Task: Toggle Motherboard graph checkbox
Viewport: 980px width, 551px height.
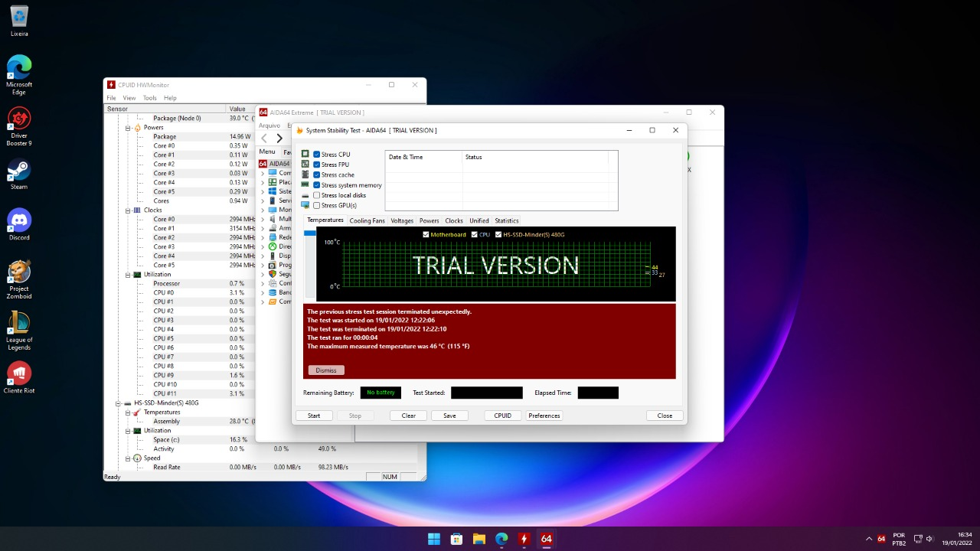Action: (426, 235)
